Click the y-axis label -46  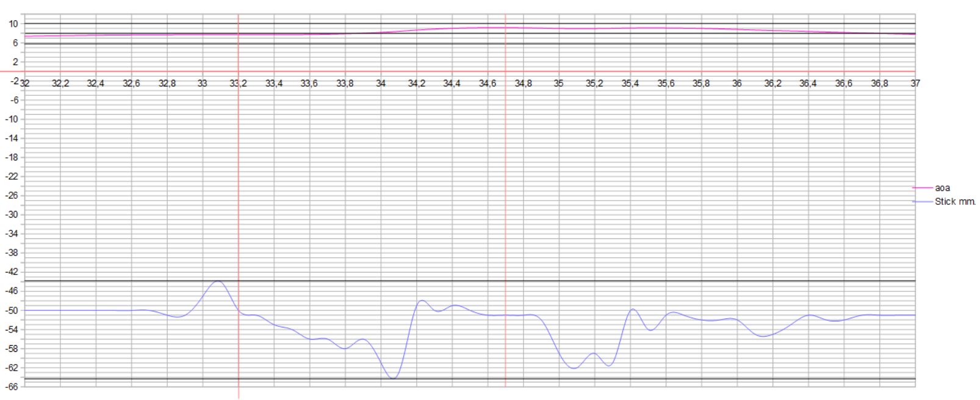(x=12, y=291)
